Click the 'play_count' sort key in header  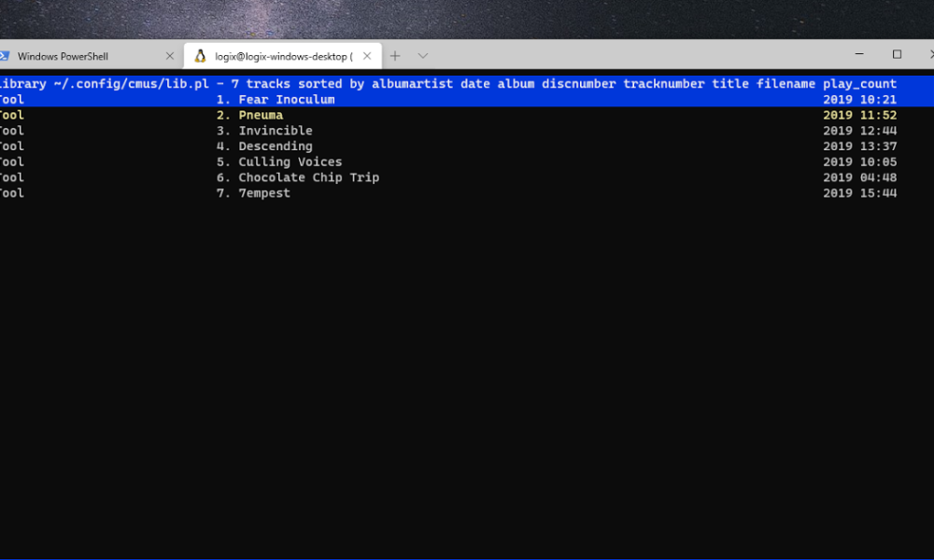[x=859, y=84]
